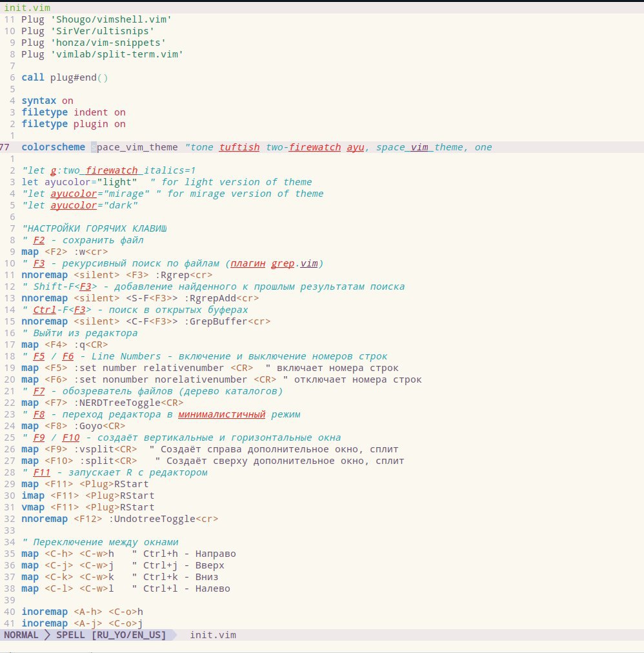
Task: Click the 'honza/vim-snippets' plugin string
Action: [x=108, y=43]
